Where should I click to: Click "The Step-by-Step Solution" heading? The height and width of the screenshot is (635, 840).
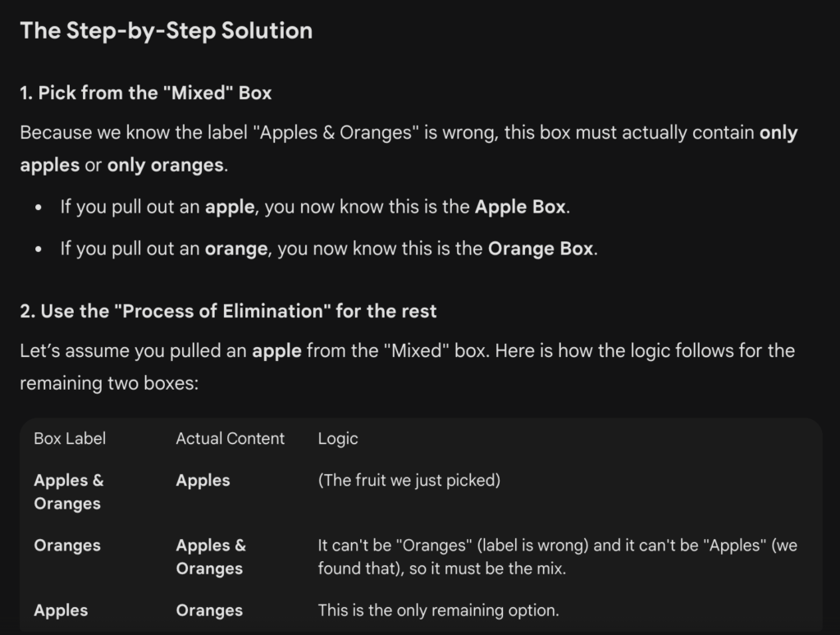[x=166, y=31]
